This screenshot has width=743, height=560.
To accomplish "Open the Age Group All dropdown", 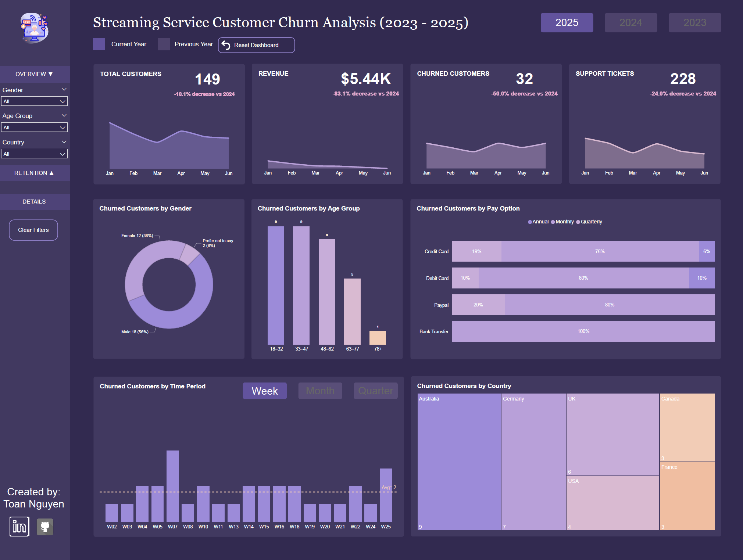I will tap(34, 128).
